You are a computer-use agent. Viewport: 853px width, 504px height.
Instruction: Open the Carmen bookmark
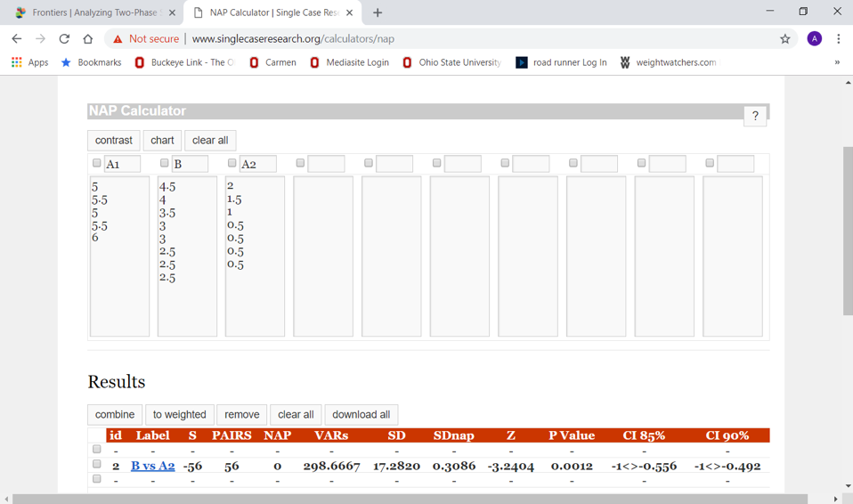[272, 62]
